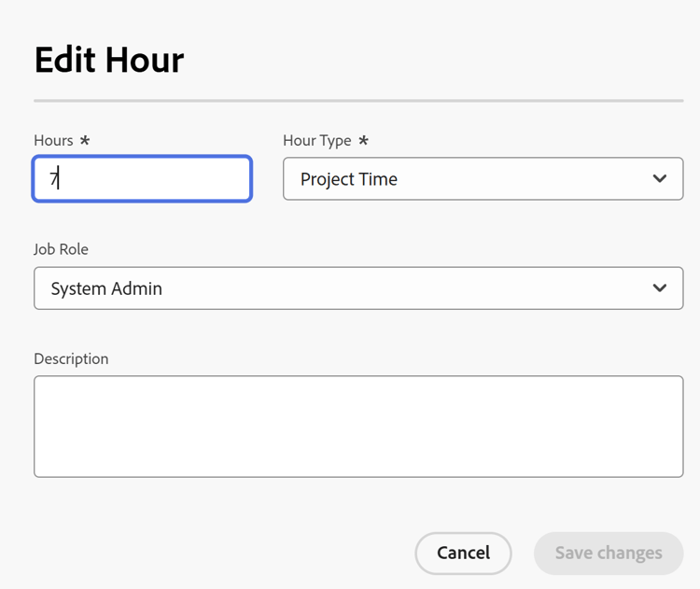This screenshot has height=589, width=700.
Task: Click the Project Time selected value
Action: coord(349,179)
